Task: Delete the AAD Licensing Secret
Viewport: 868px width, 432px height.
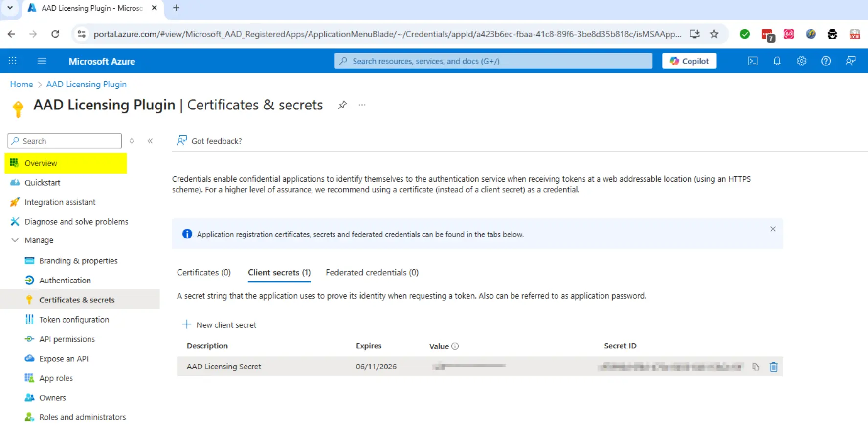Action: pos(773,367)
